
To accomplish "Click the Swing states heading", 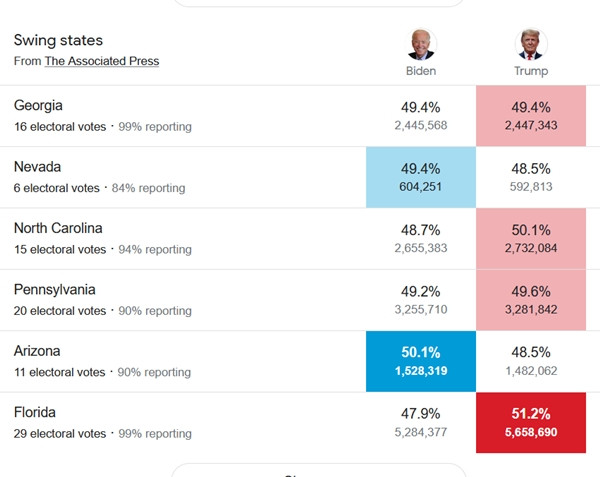I will pyautogui.click(x=58, y=40).
